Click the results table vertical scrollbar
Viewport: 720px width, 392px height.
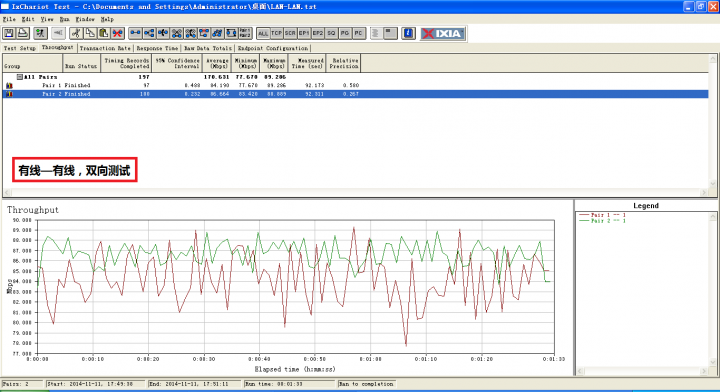(x=713, y=121)
